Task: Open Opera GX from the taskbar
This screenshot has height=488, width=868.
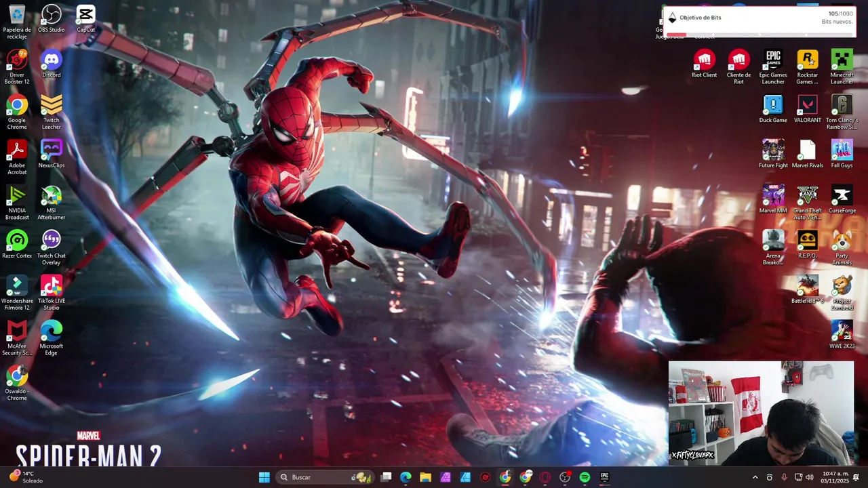Action: 545,477
